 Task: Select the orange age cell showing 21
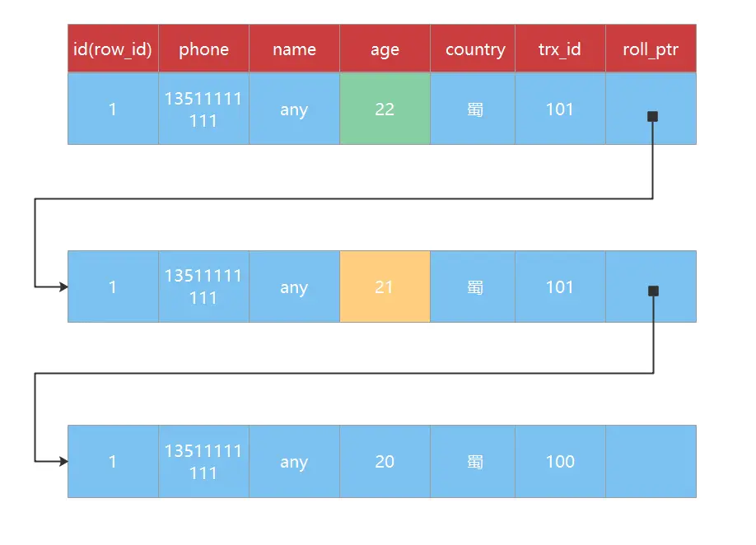pyautogui.click(x=385, y=286)
